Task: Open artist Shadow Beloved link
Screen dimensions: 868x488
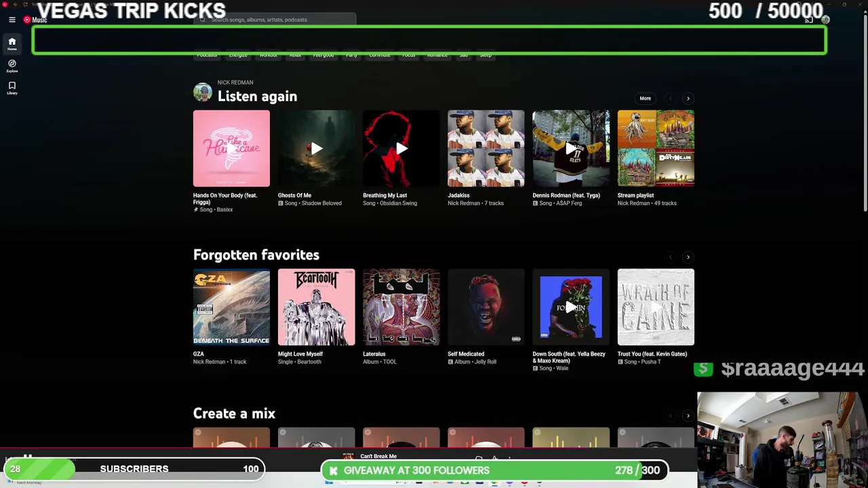Action: click(x=321, y=203)
